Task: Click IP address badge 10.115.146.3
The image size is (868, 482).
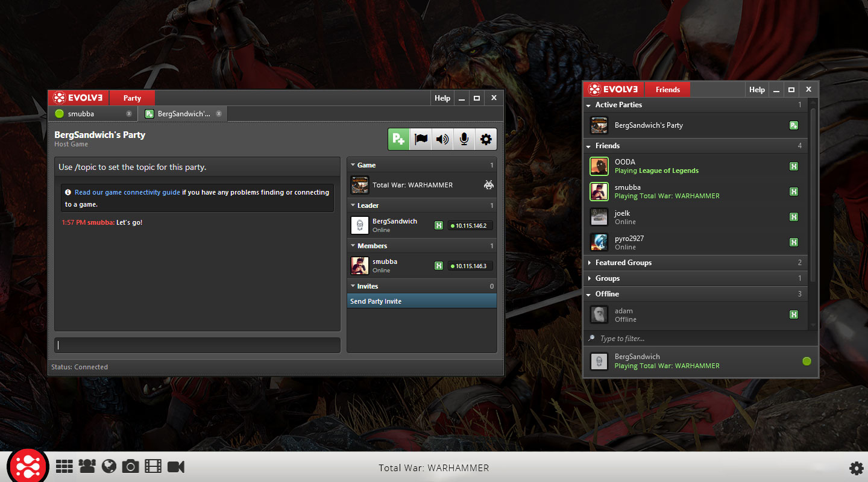Action: (x=471, y=266)
